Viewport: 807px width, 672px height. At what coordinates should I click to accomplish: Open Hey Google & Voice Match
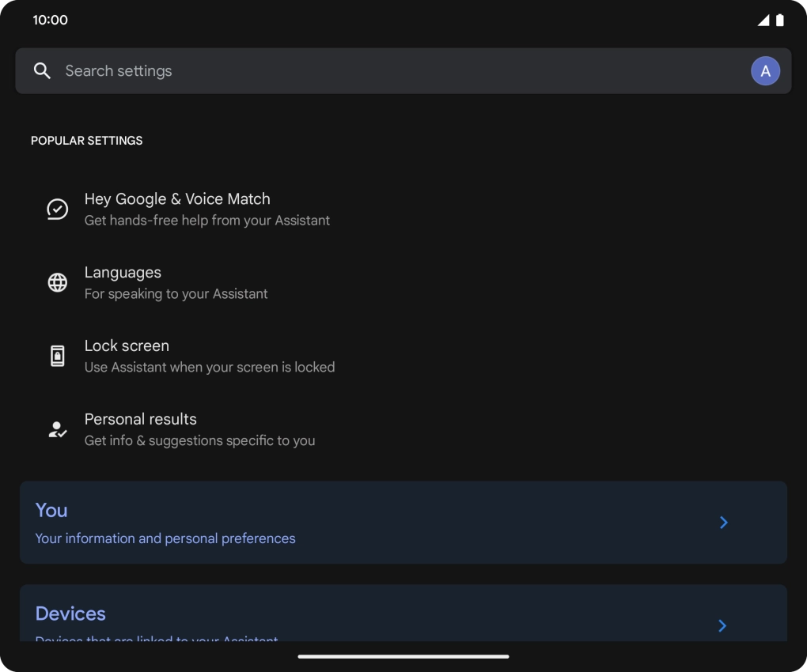click(177, 199)
